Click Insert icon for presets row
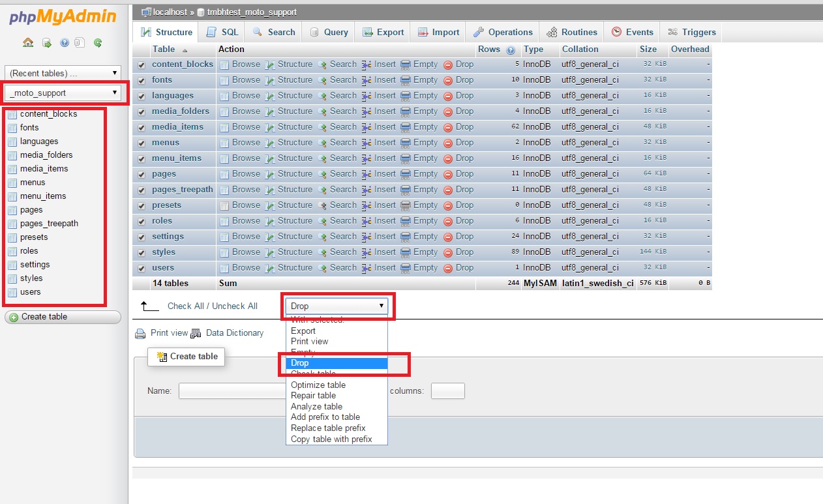 (x=367, y=205)
